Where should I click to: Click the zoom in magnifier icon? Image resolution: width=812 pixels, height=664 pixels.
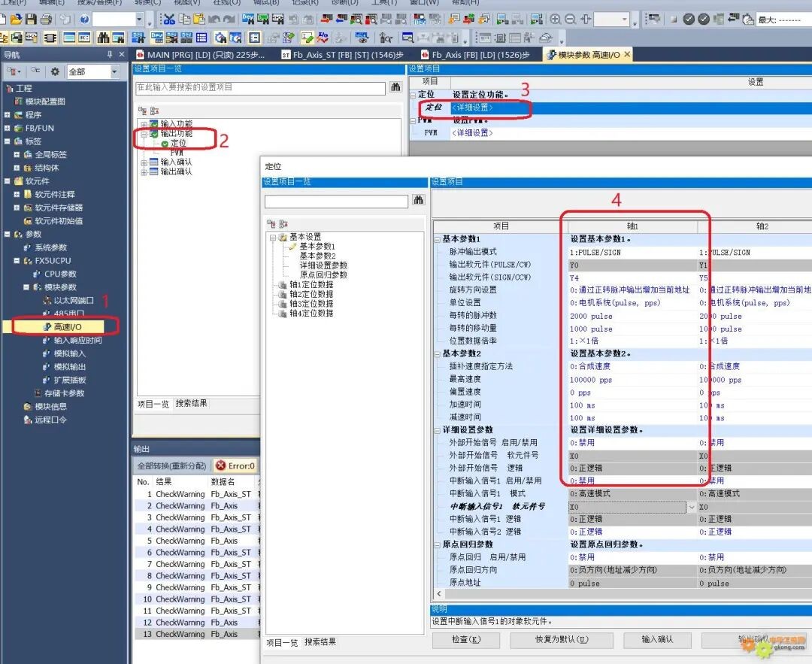pos(556,20)
